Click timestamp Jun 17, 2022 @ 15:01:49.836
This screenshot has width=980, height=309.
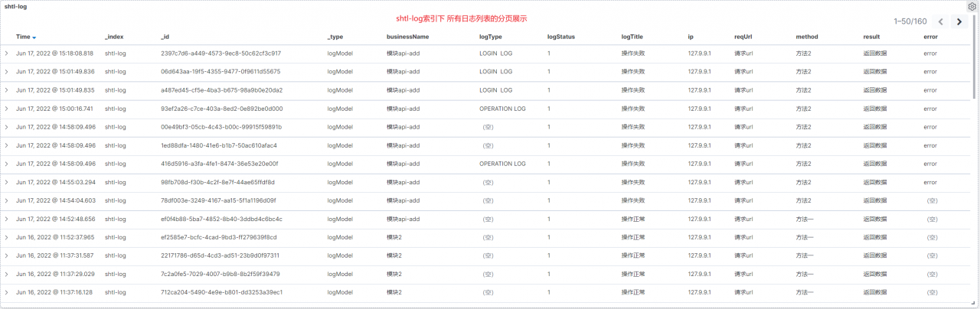55,72
